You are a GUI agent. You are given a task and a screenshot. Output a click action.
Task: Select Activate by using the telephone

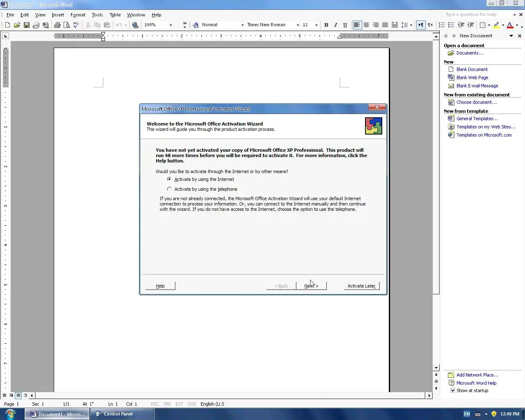(x=202, y=189)
